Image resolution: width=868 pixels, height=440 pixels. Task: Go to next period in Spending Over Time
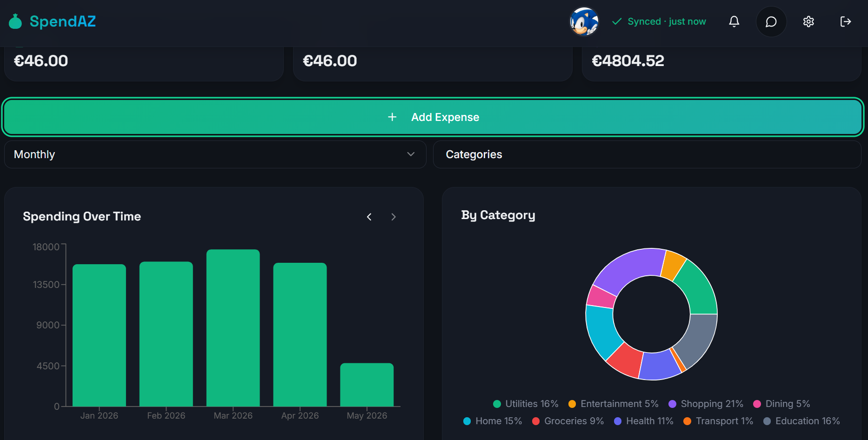(394, 217)
